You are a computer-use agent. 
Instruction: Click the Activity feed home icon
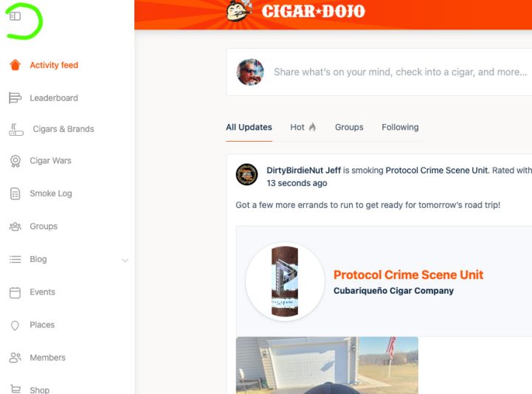[15, 65]
